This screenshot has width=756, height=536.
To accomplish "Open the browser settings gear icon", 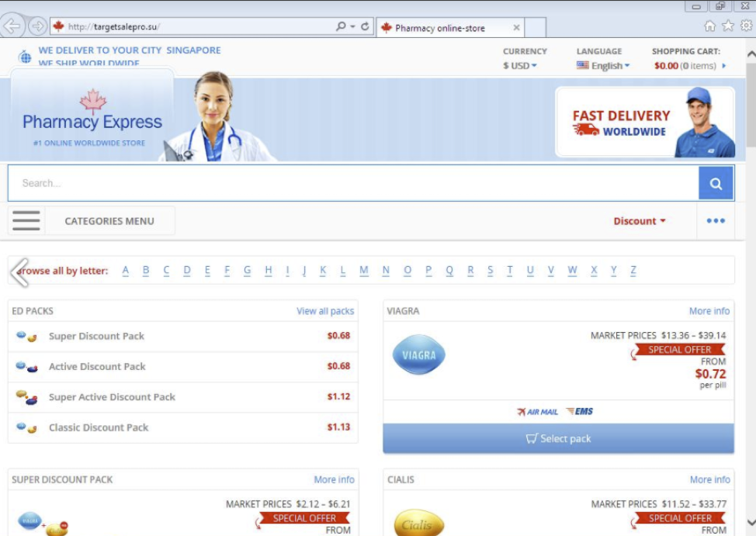I will pos(747,26).
